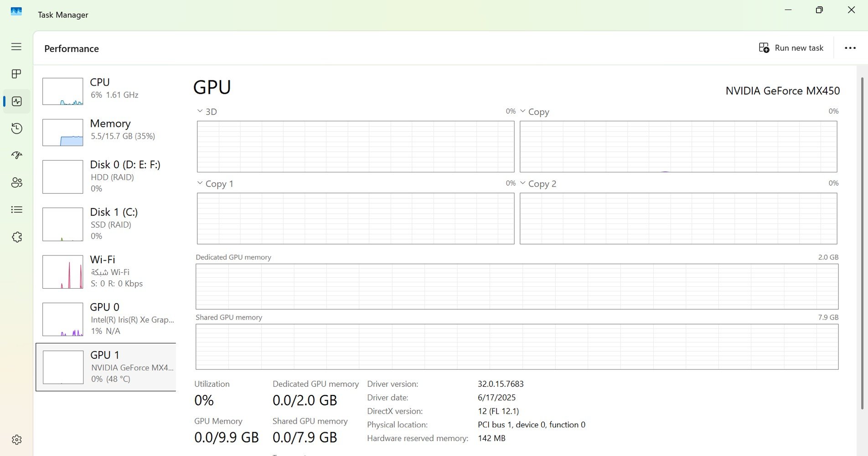Click the Shared GPU memory value 0.0/7.9 GB
Viewport: 868px width, 456px height.
[305, 438]
